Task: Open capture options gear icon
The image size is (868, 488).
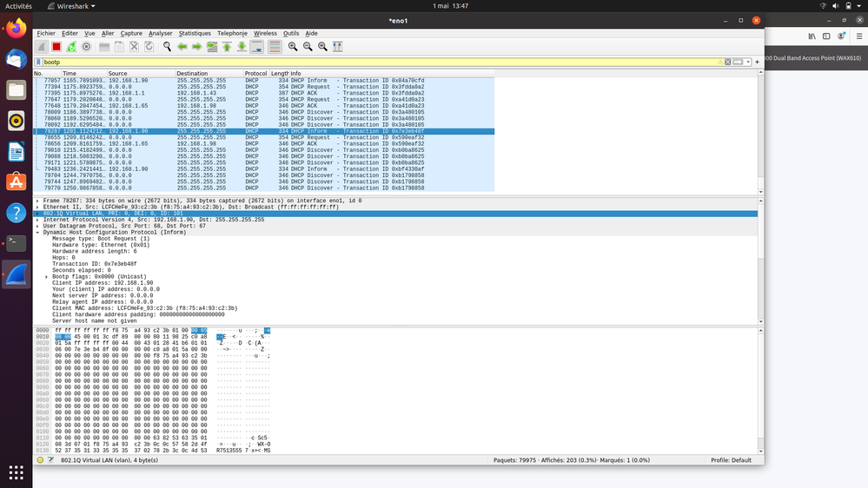Action: click(86, 47)
